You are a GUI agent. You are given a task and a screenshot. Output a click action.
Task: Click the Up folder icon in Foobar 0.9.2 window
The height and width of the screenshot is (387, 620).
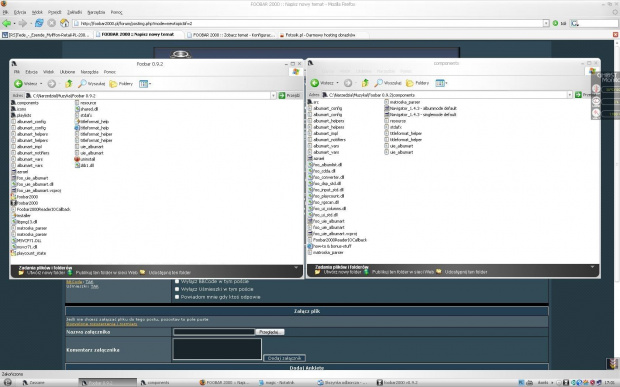point(69,83)
